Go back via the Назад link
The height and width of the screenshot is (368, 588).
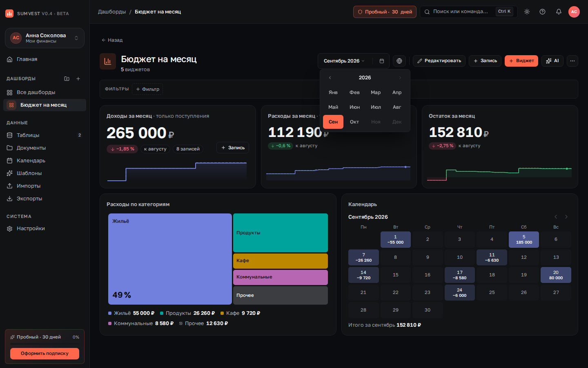coord(112,40)
